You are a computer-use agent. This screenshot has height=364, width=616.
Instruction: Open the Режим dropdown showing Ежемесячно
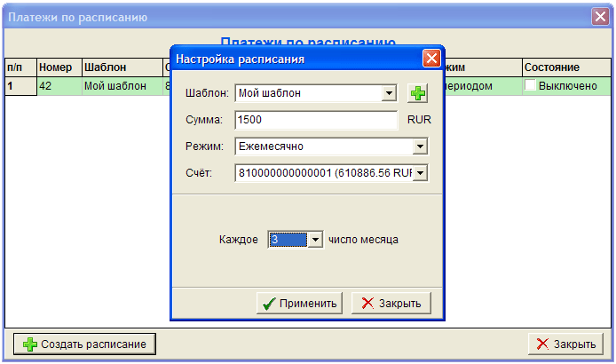pyautogui.click(x=421, y=146)
